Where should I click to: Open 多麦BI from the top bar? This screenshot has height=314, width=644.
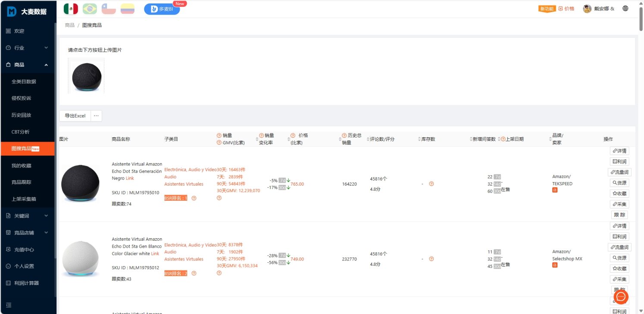[162, 9]
